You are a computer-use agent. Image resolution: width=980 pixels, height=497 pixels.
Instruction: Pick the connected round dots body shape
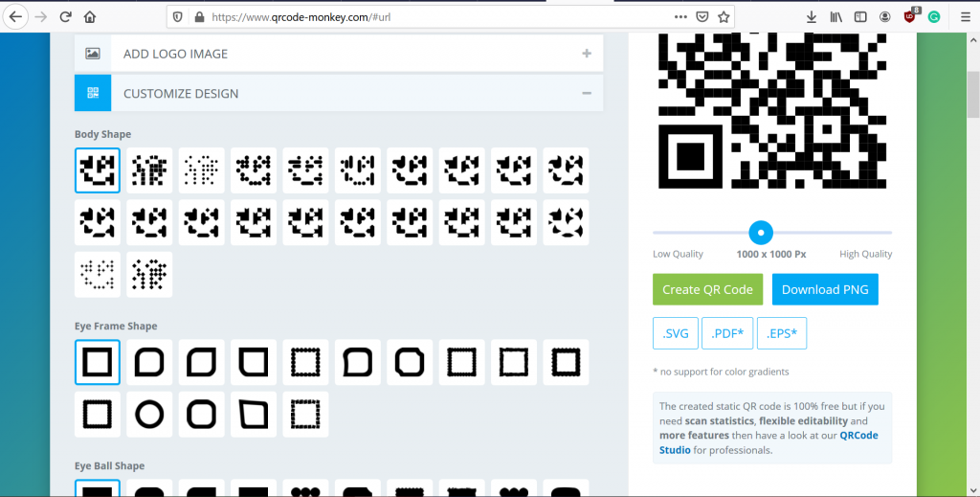click(254, 170)
